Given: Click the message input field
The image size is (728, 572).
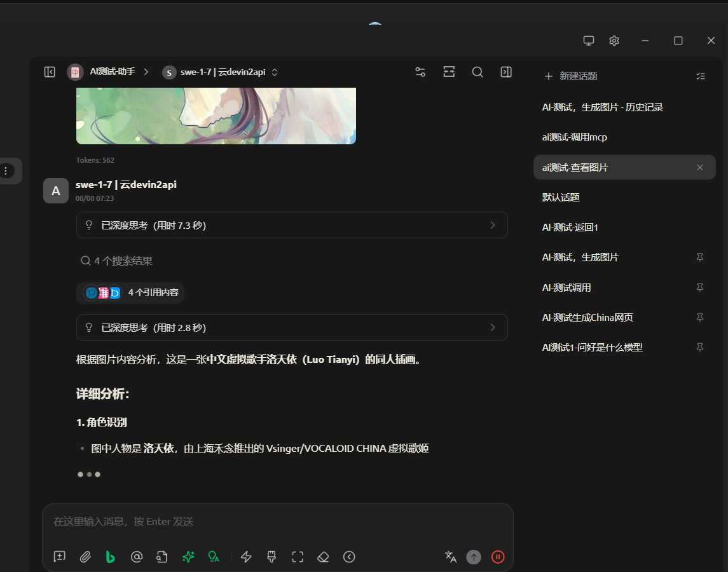Looking at the screenshot, I should [278, 522].
